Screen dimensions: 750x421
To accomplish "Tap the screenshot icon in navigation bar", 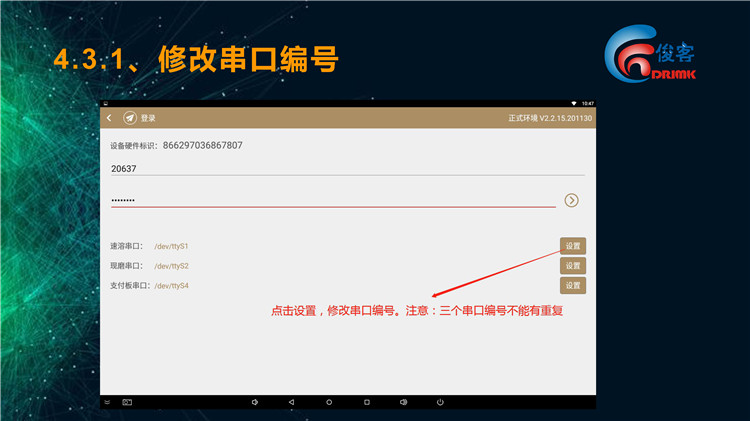I will point(127,402).
